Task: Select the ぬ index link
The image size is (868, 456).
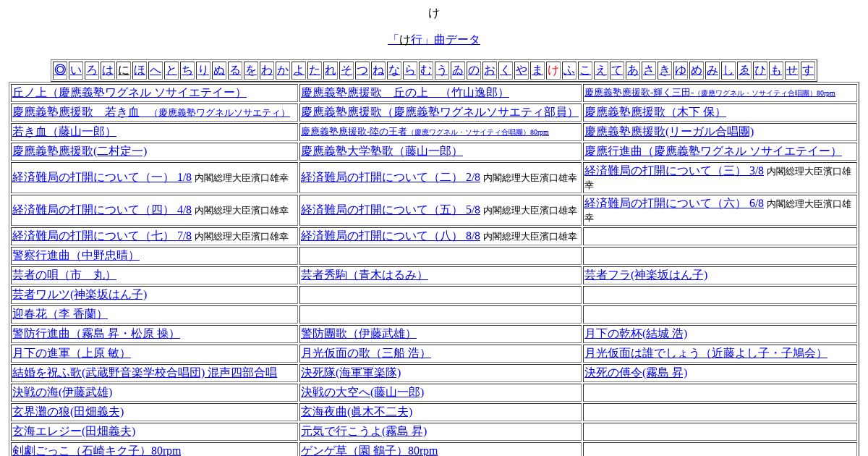Action: click(x=219, y=70)
